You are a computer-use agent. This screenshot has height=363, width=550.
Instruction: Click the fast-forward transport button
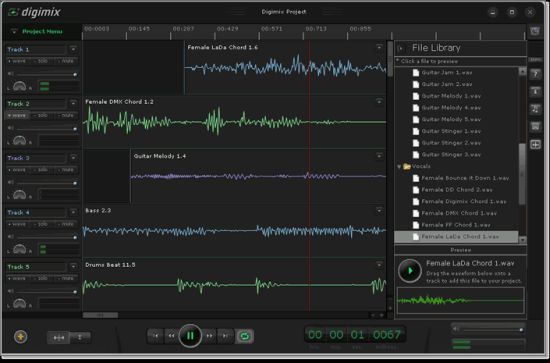(x=209, y=336)
